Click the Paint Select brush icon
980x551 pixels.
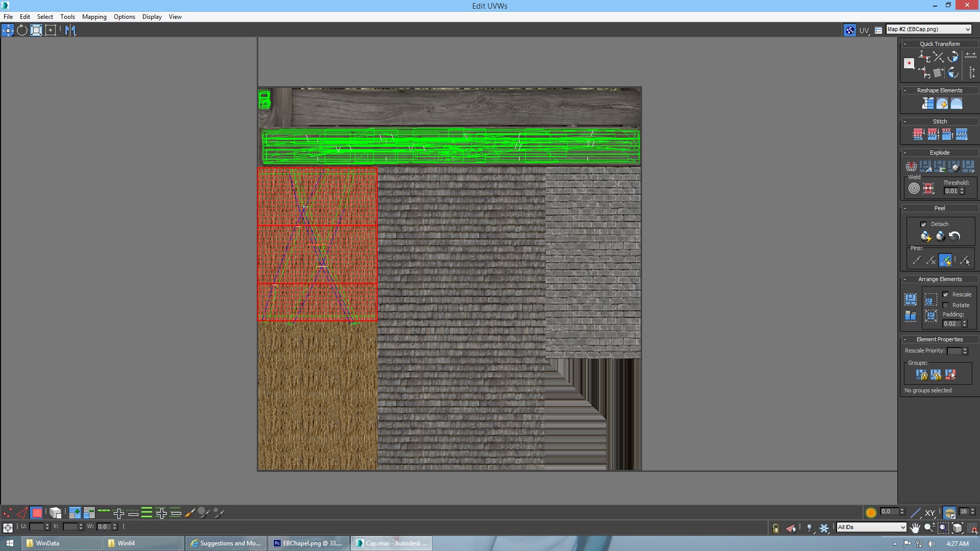coord(189,513)
